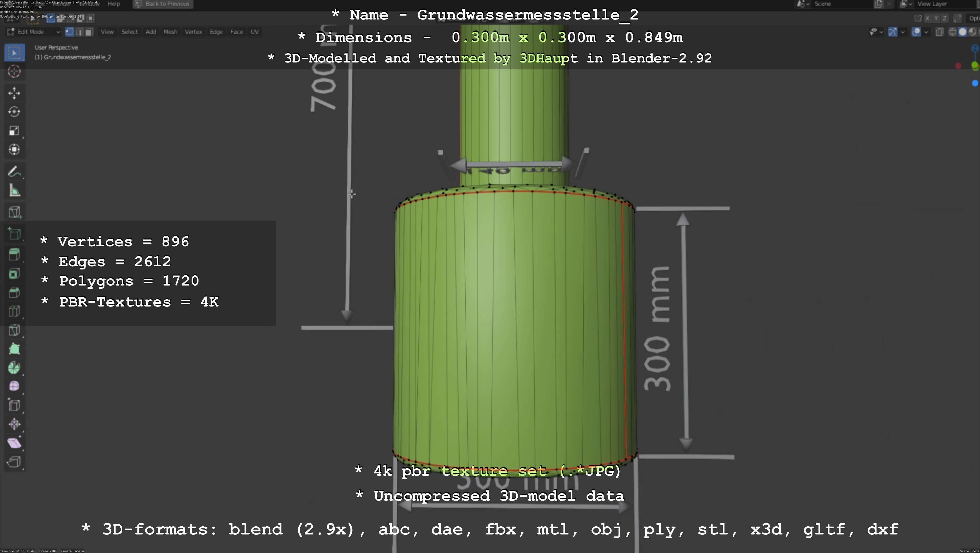Pick the Shear tool
Screen dimensions: 980x553
click(14, 443)
